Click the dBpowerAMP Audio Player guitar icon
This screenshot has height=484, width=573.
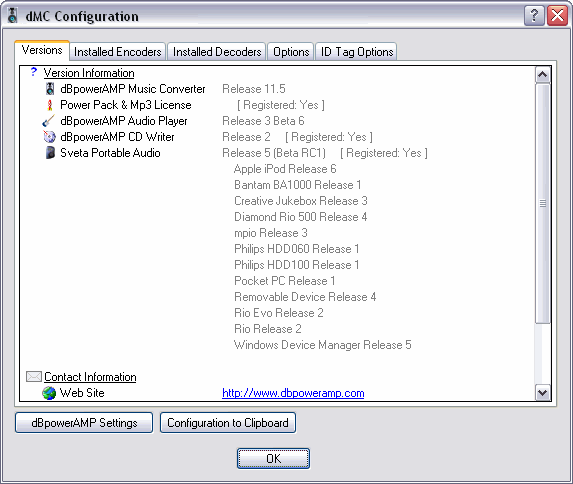click(49, 121)
